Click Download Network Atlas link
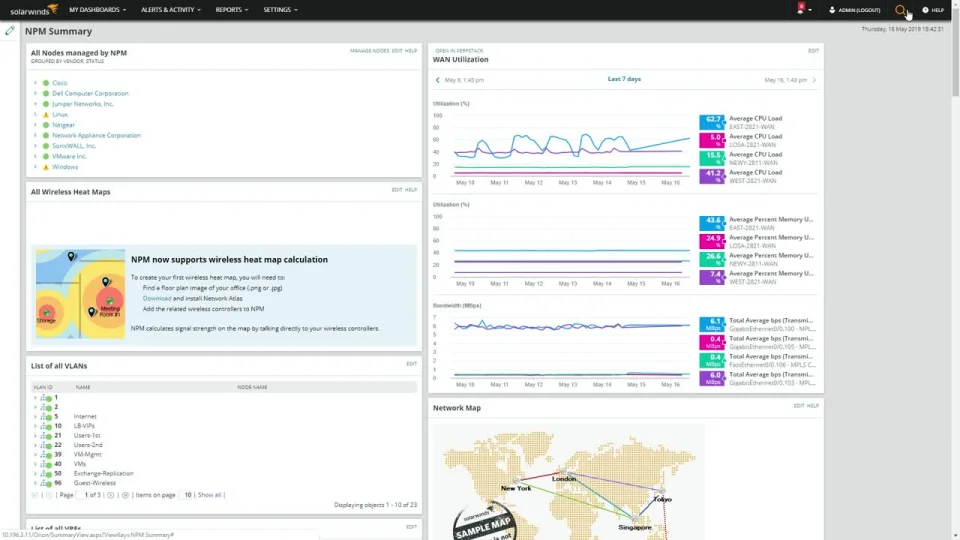Viewport: 960px width, 540px height. (x=157, y=299)
